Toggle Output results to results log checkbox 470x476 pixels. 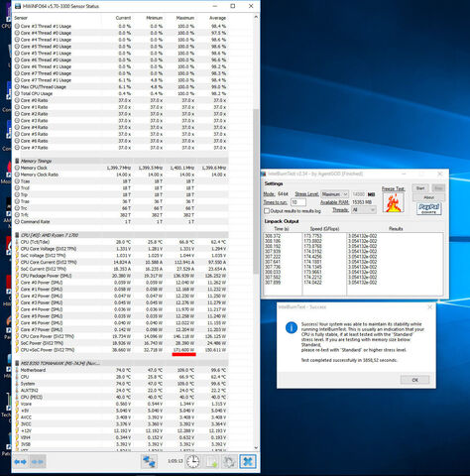click(267, 210)
